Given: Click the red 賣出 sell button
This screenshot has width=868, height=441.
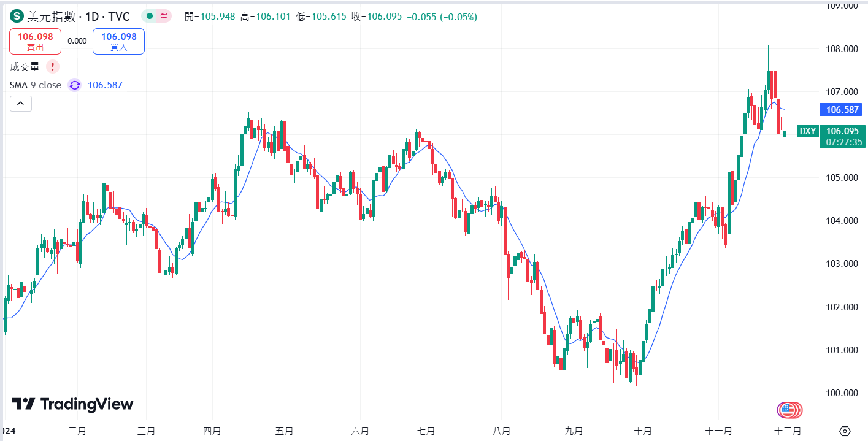Looking at the screenshot, I should click(x=35, y=41).
